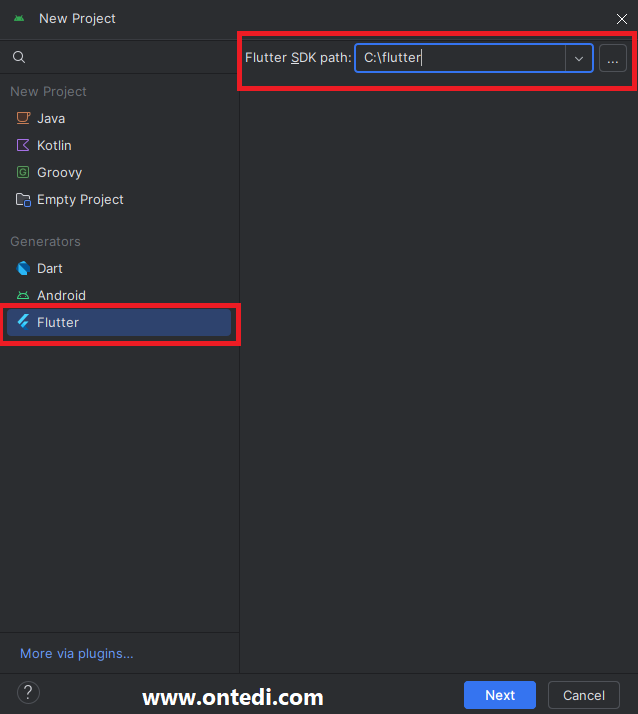Click the Flutter SDK path label
The width and height of the screenshot is (638, 714).
[298, 58]
